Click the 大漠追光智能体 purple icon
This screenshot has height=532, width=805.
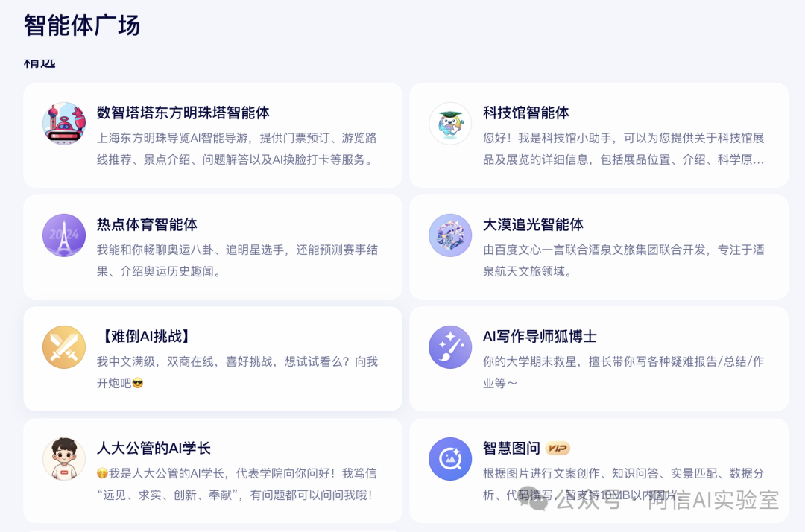(x=450, y=235)
